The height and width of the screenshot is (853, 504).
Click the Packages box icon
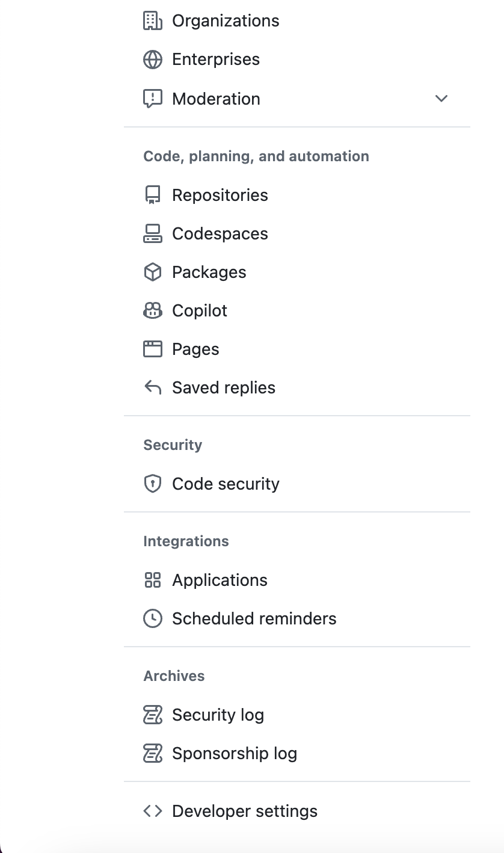coord(153,272)
